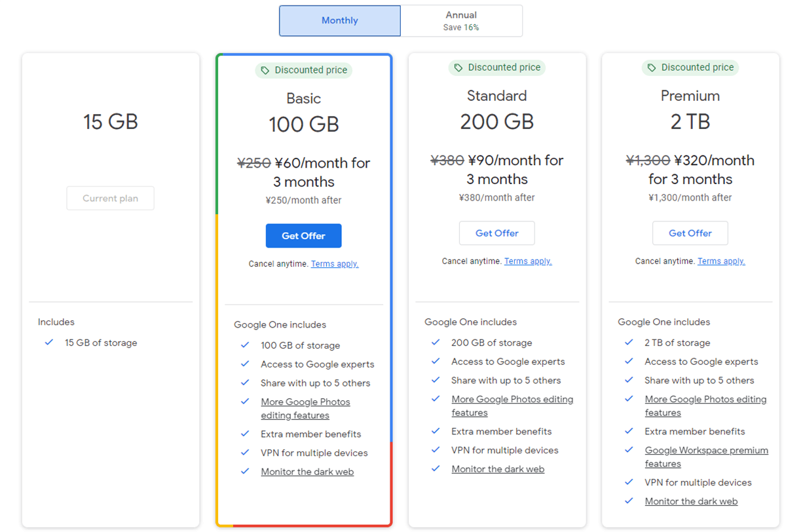Open Monitor the dark web in Basic plan
Viewport: 786px width, 532px height.
307,472
